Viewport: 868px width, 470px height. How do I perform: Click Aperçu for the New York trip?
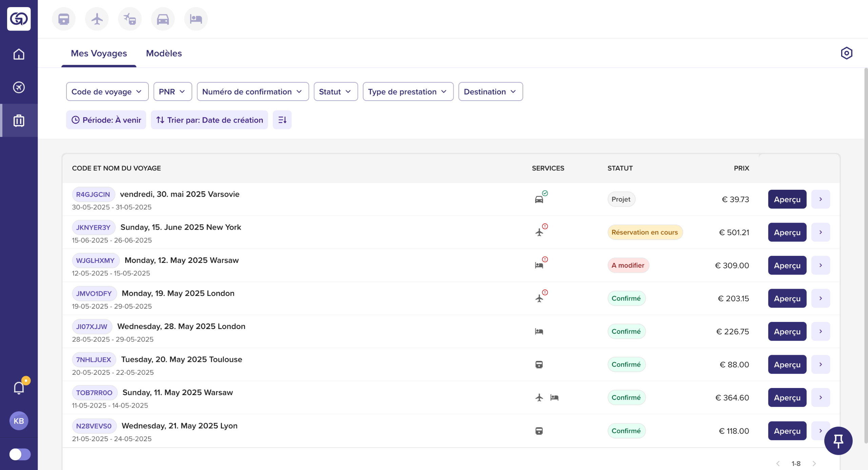787,232
